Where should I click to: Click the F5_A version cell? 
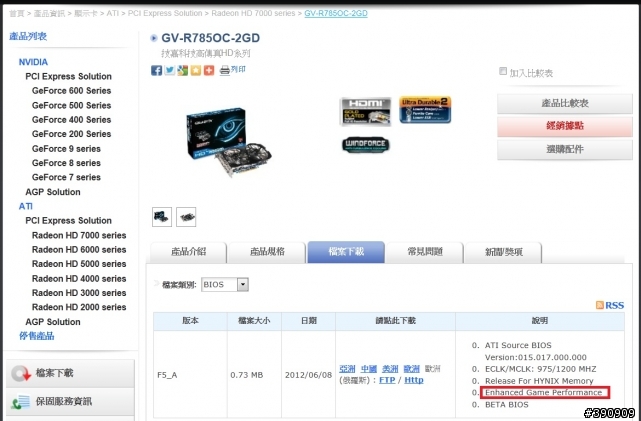click(x=190, y=375)
